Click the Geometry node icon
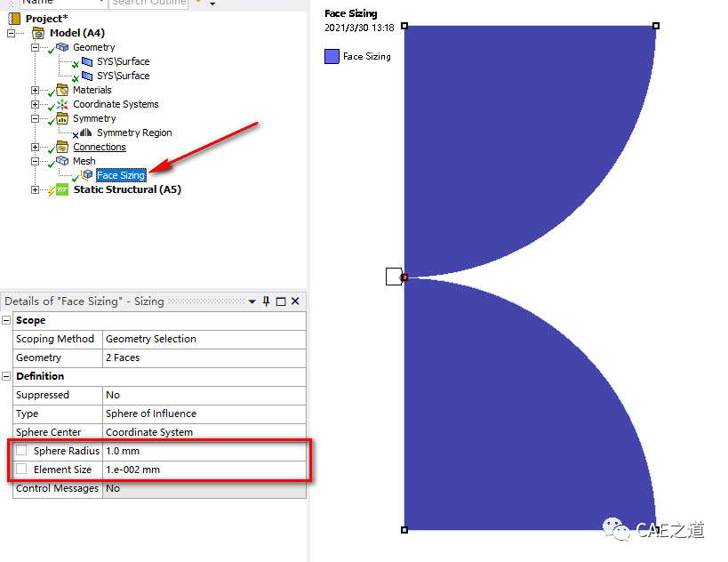The image size is (728, 562). tap(62, 47)
